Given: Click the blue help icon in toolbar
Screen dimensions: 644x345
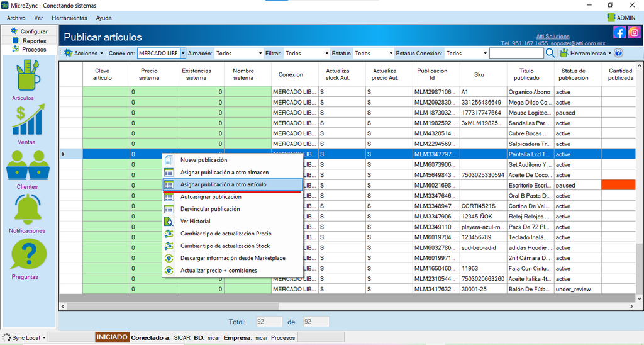Looking at the screenshot, I should click(x=619, y=53).
